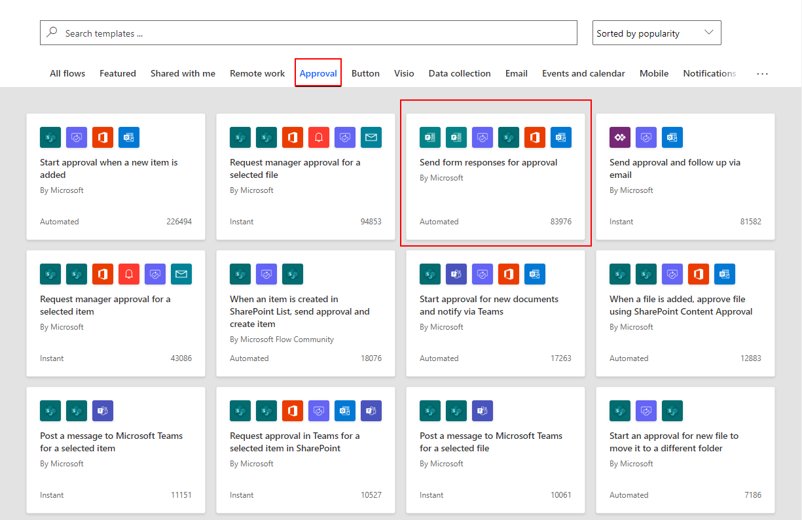Screen dimensions: 802x520
Task: Open Events and calendar tab
Action: pyautogui.click(x=583, y=74)
